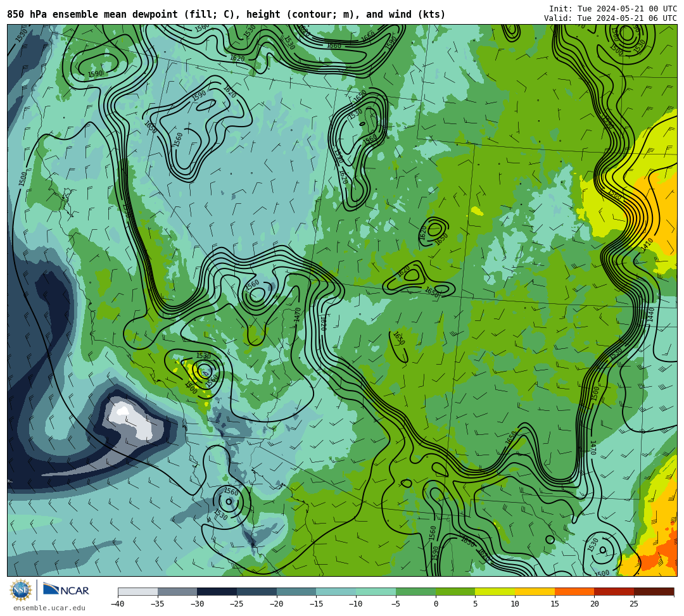This screenshot has height=616, width=684.
Task: Click the -35 colorbar tick label
Action: [158, 604]
